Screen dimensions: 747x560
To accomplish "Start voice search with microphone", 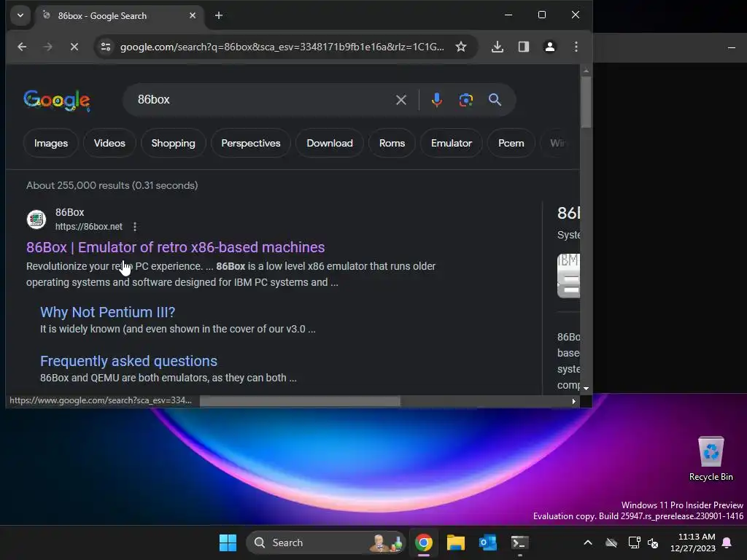I will click(436, 100).
